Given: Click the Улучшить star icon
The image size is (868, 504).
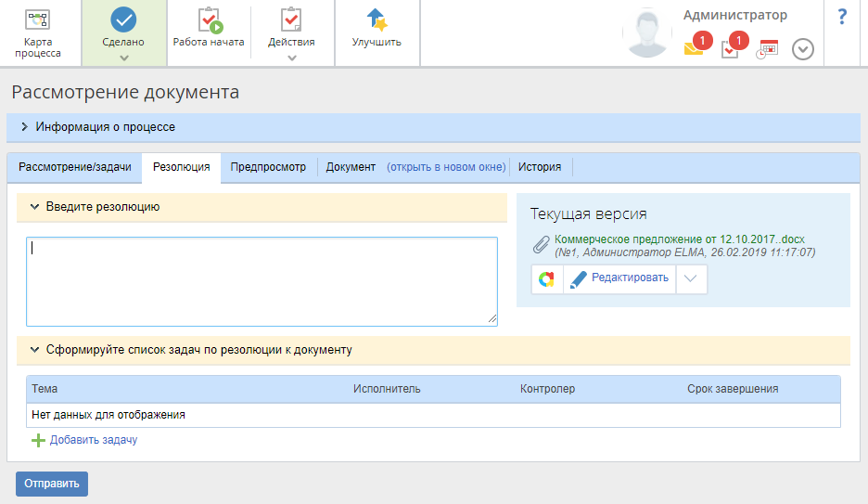Looking at the screenshot, I should click(x=377, y=22).
